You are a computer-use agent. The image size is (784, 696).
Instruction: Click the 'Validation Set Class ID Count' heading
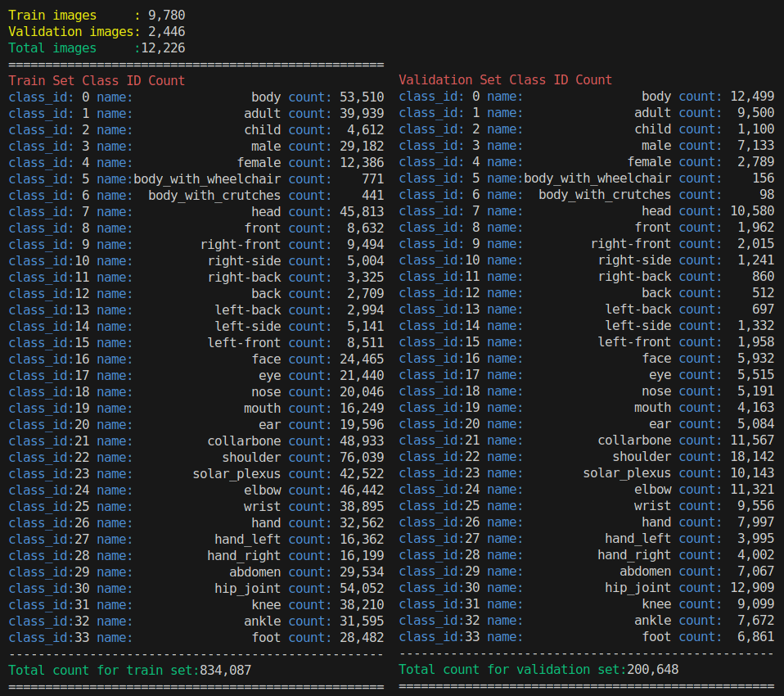click(x=506, y=80)
